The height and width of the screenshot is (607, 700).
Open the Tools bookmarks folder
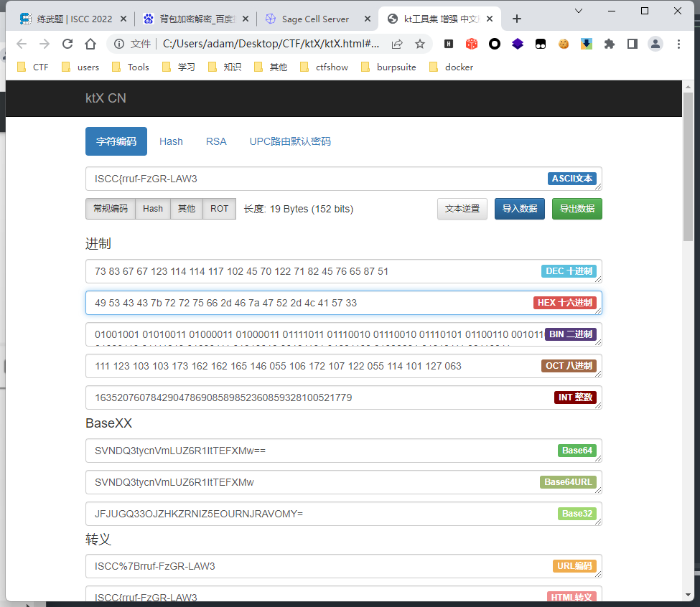pyautogui.click(x=131, y=67)
